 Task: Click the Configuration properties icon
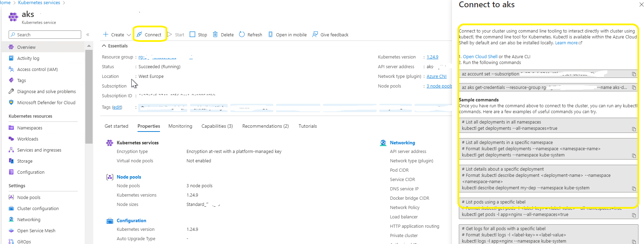110,220
